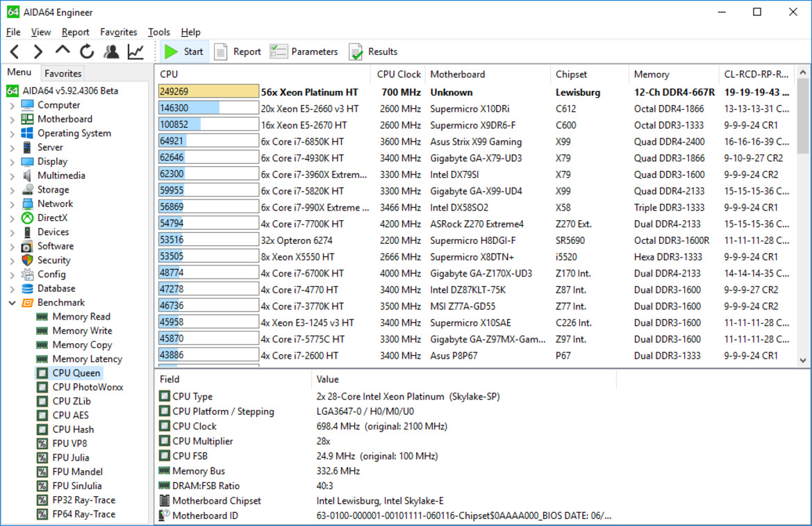812x526 pixels.
Task: Open the Report menu
Action: [75, 32]
